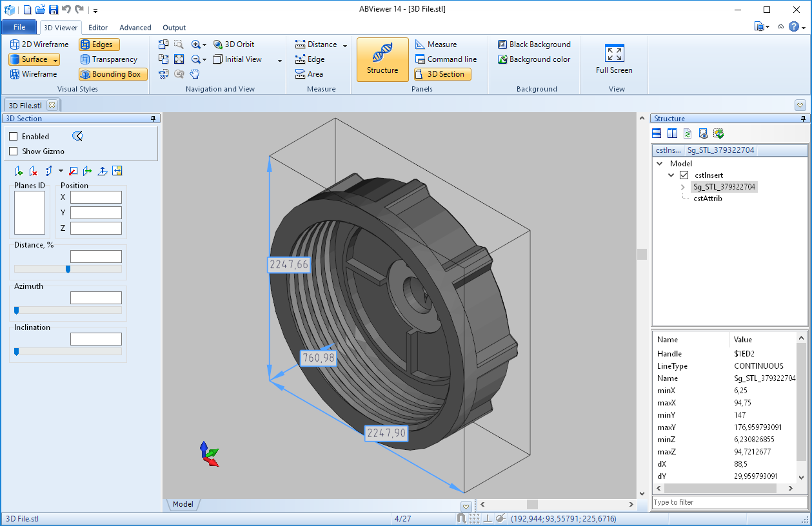Select the Area measure tool
Image resolution: width=812 pixels, height=526 pixels.
coord(309,74)
